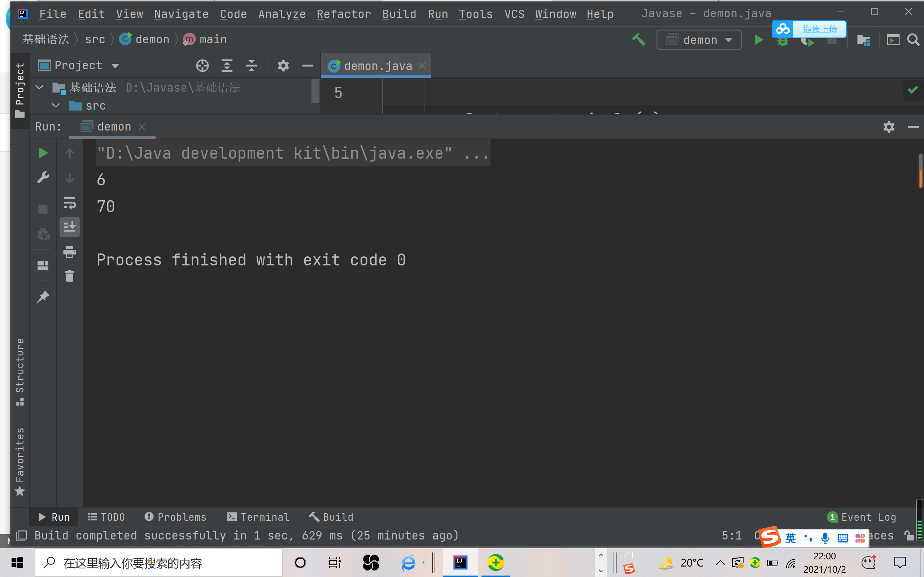924x577 pixels.
Task: Open the Project view dropdown arrow
Action: point(115,66)
